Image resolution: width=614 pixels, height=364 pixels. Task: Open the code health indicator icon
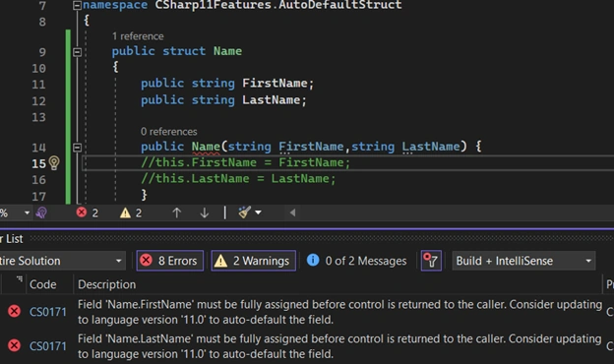(x=41, y=212)
